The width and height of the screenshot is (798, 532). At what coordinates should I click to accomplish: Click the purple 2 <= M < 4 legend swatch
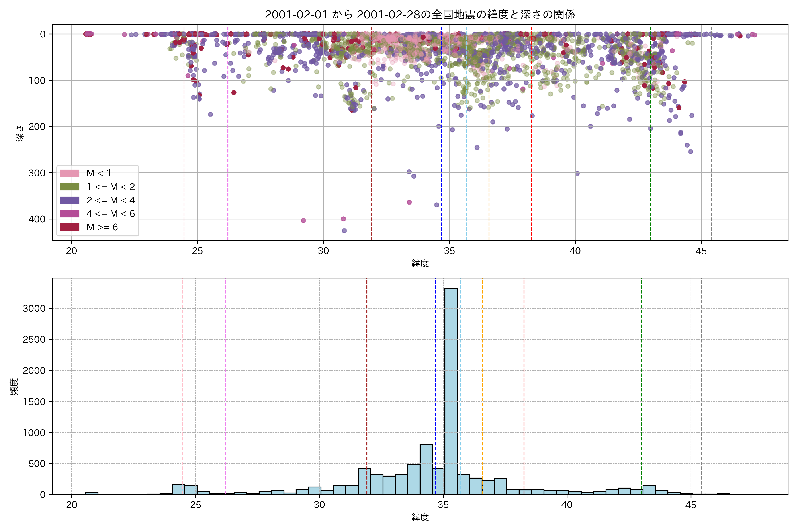[70, 200]
